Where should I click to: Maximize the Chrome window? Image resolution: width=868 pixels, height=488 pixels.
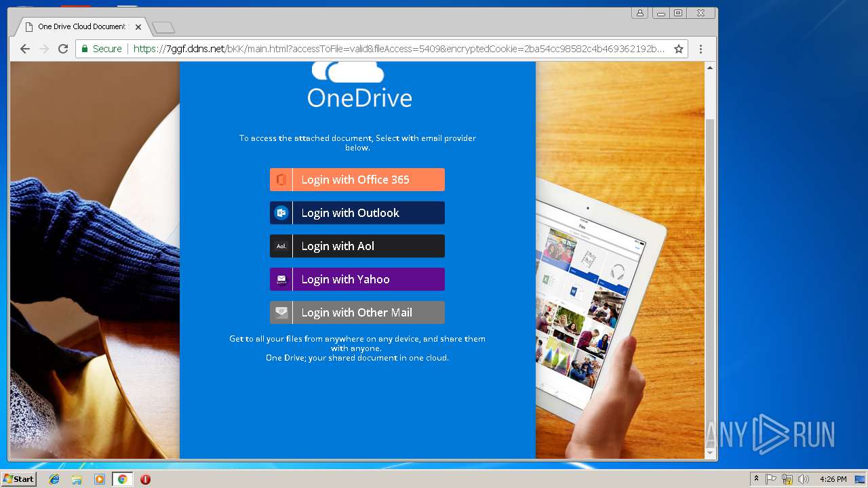point(678,13)
